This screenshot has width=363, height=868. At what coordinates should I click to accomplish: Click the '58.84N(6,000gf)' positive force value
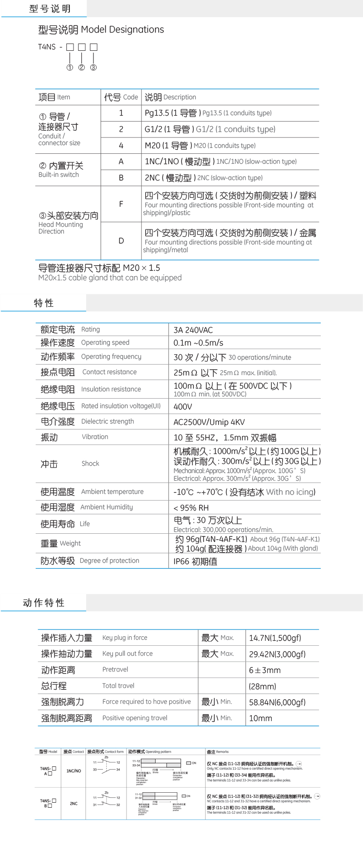coord(277,702)
